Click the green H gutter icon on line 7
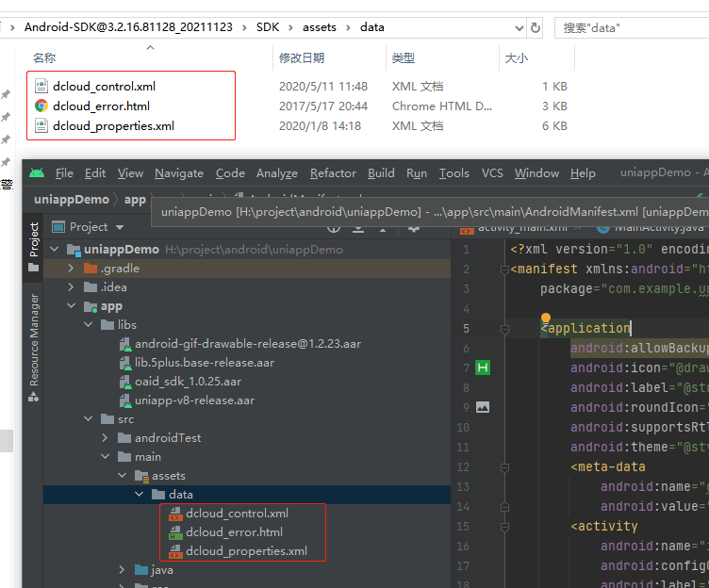This screenshot has width=709, height=588. tap(483, 367)
